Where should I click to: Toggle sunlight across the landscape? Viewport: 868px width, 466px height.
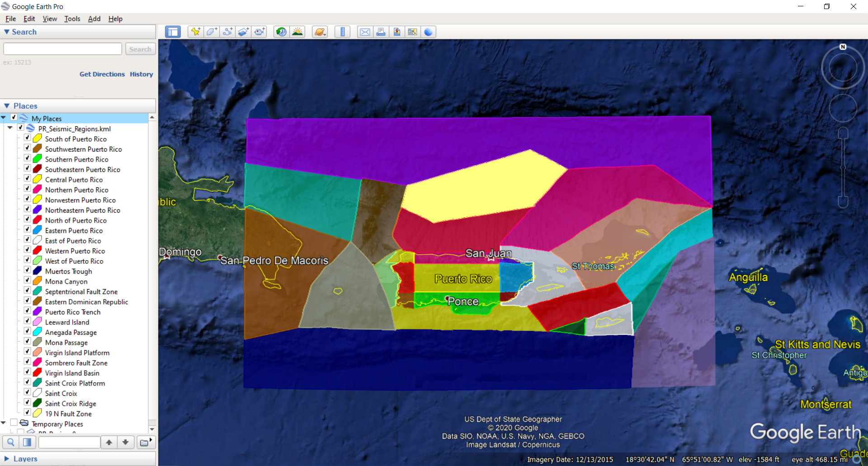coord(297,32)
